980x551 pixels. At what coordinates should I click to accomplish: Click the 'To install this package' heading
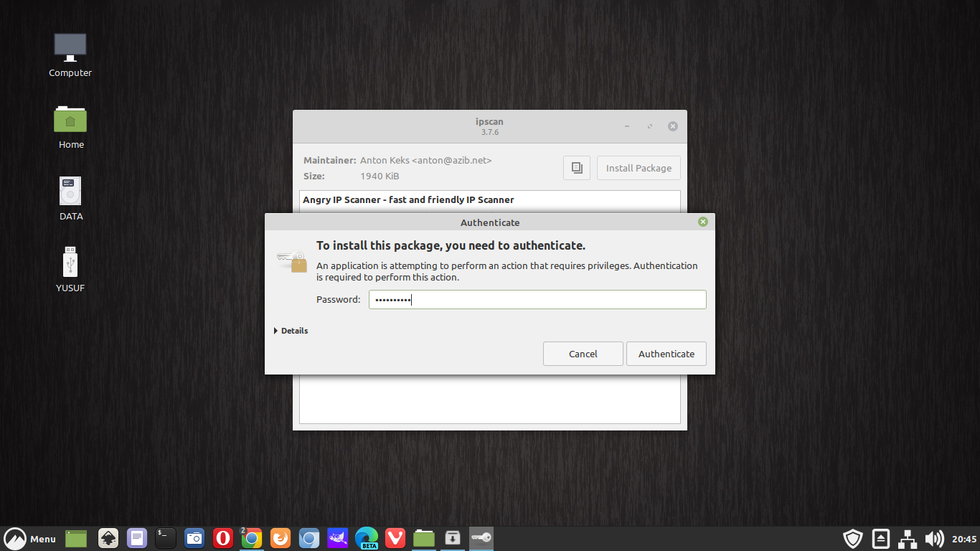[x=451, y=245]
